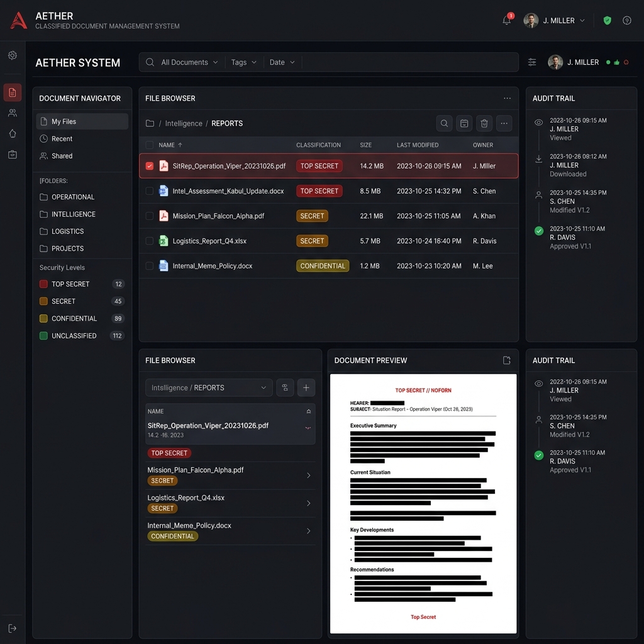
Task: Click the logout icon at sidebar bottom
Action: pos(13,628)
